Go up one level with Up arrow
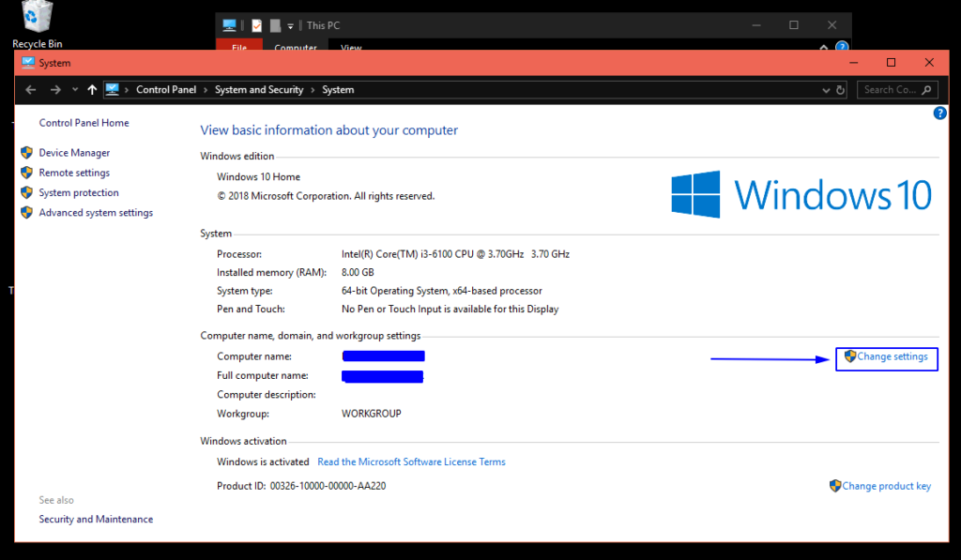Image resolution: width=961 pixels, height=560 pixels. click(x=92, y=89)
